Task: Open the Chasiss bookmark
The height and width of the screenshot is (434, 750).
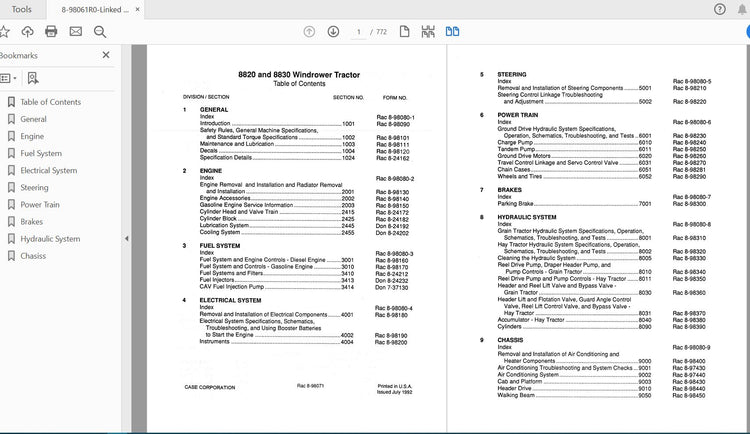Action: 33,256
